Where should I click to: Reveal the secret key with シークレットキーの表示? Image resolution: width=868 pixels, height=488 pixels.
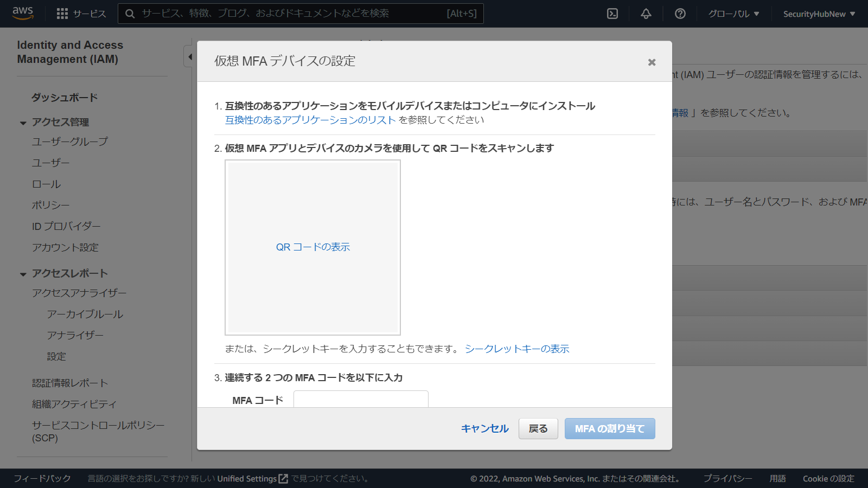pos(516,349)
